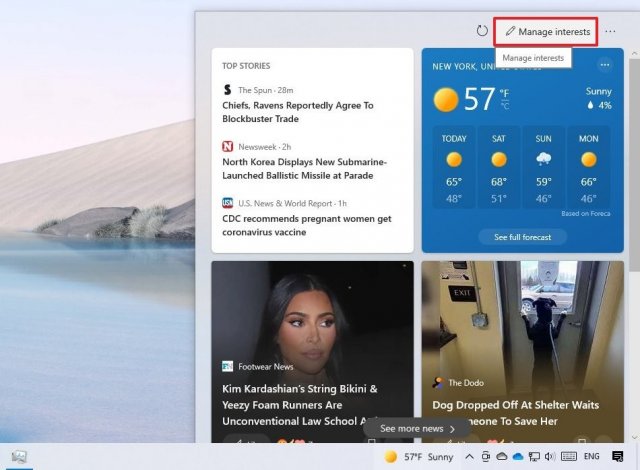Click the sun icon under TODAY
Screen dimensions: 640x470
click(x=454, y=160)
